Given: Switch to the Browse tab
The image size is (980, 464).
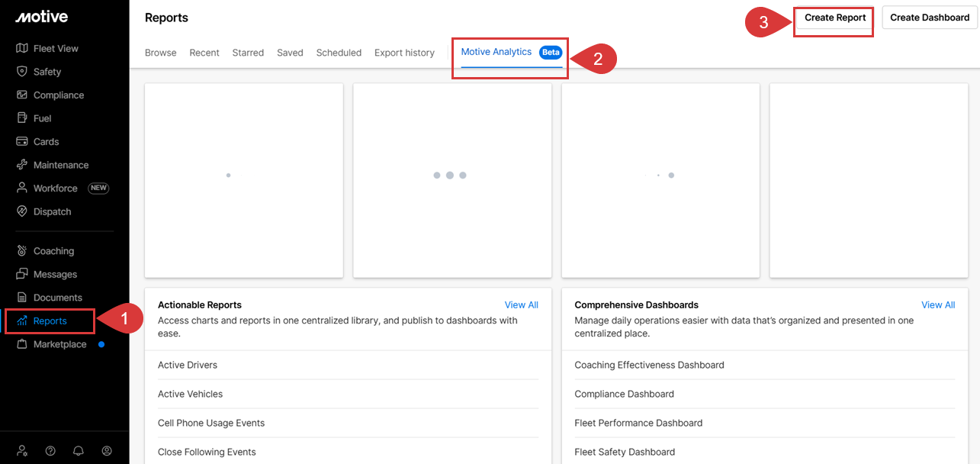Looking at the screenshot, I should pyautogui.click(x=161, y=53).
